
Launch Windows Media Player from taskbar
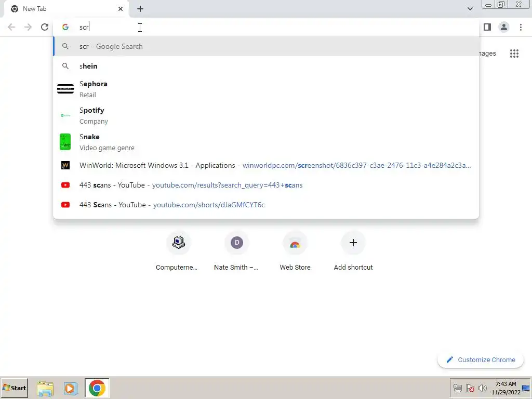tap(70, 388)
